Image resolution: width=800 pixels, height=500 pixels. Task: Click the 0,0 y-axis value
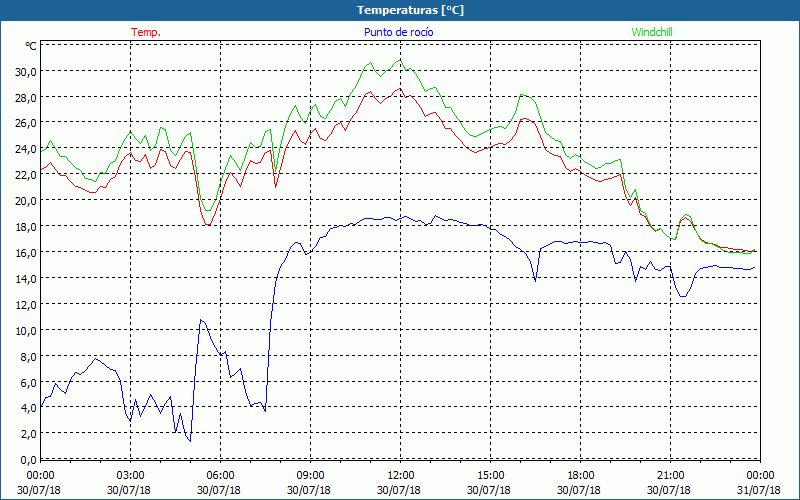[28, 460]
